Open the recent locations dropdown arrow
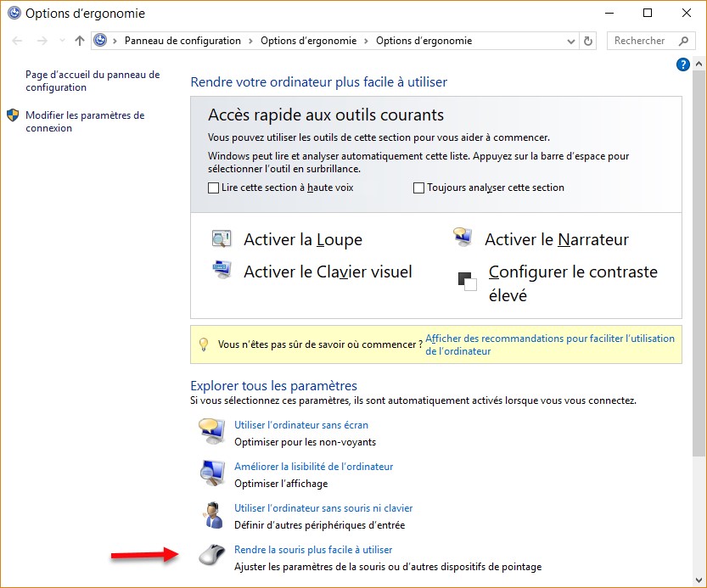 pos(62,41)
